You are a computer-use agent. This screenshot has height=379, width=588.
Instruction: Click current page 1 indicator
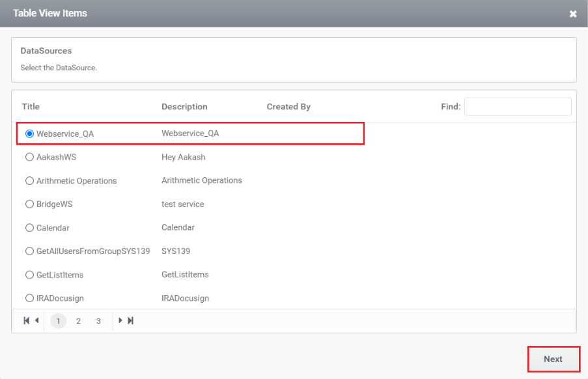[58, 321]
